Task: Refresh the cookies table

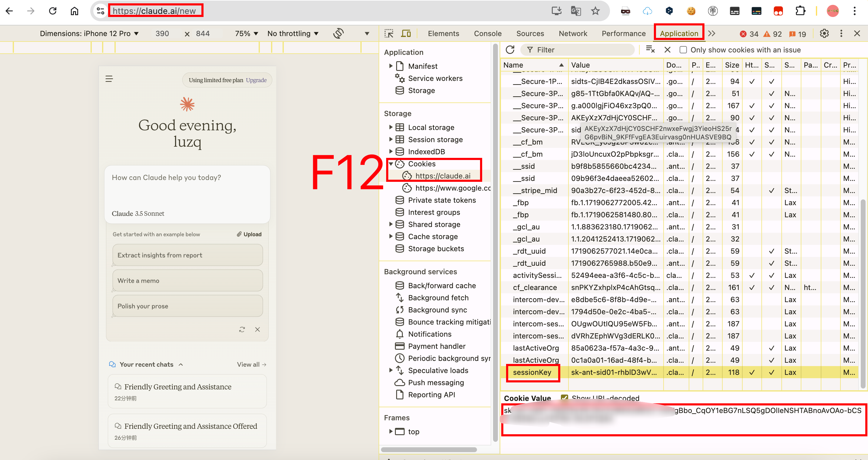Action: click(x=510, y=50)
